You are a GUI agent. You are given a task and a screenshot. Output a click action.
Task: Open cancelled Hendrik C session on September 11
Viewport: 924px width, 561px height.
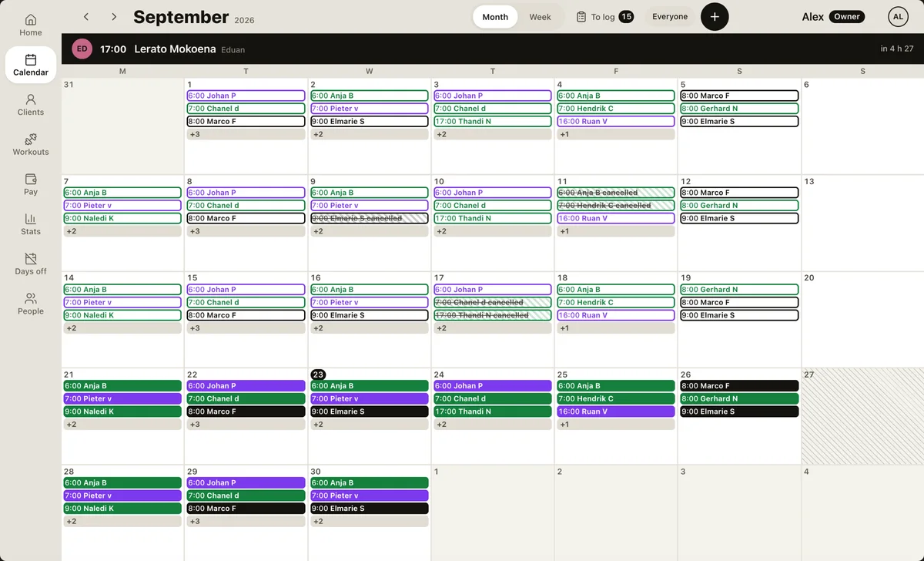(615, 206)
